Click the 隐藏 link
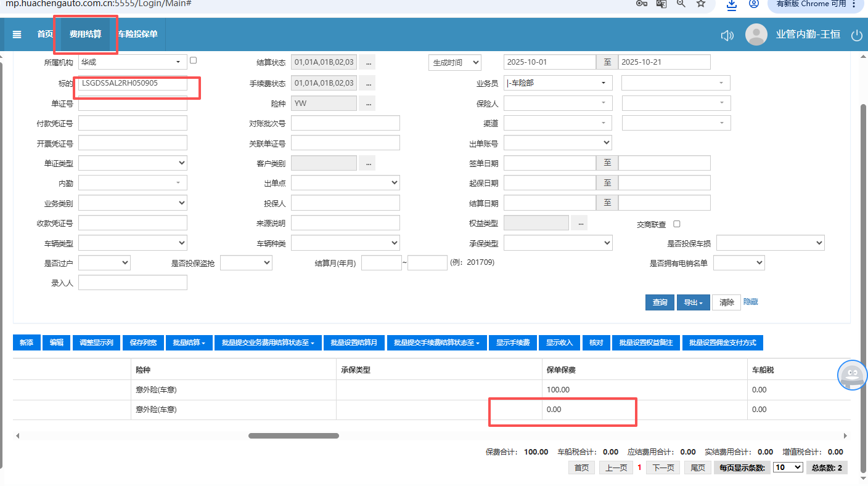This screenshot has height=486, width=868. pyautogui.click(x=751, y=302)
